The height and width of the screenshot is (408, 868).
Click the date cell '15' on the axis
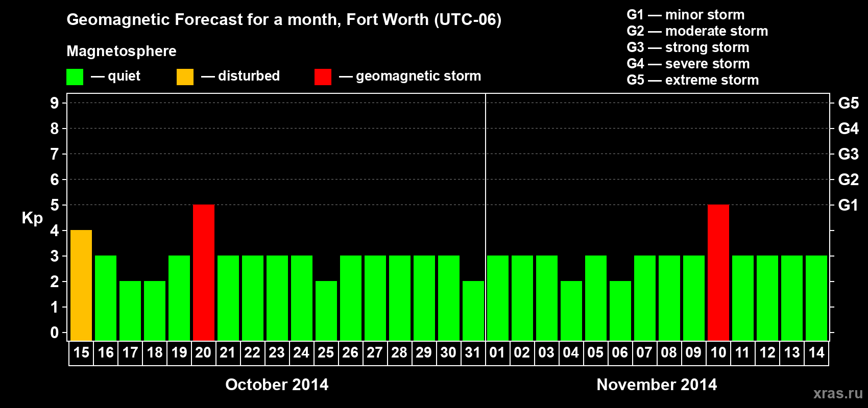pyautogui.click(x=81, y=353)
